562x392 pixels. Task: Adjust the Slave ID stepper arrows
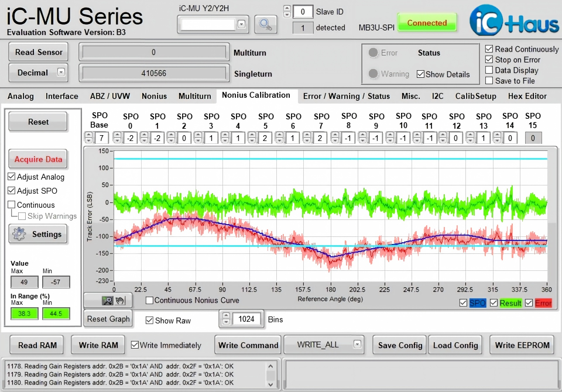[x=287, y=12]
